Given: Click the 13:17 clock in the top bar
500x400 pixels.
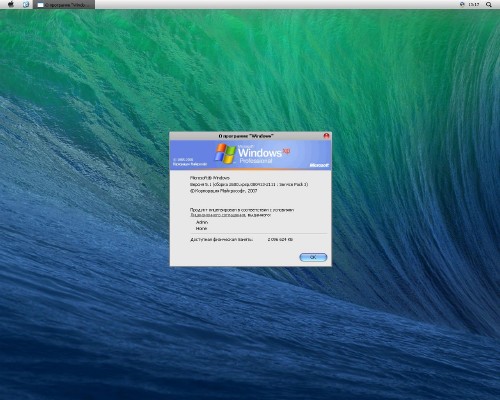Looking at the screenshot, I should [x=473, y=4].
